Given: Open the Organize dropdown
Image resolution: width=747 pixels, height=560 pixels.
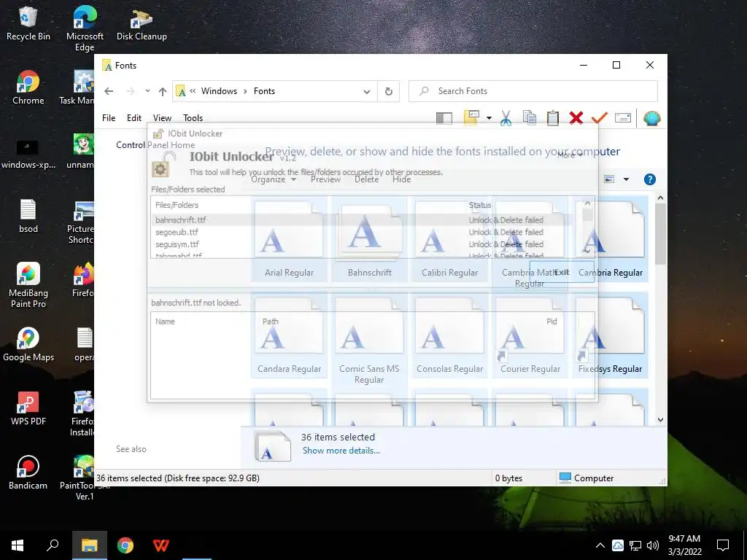Looking at the screenshot, I should (273, 179).
